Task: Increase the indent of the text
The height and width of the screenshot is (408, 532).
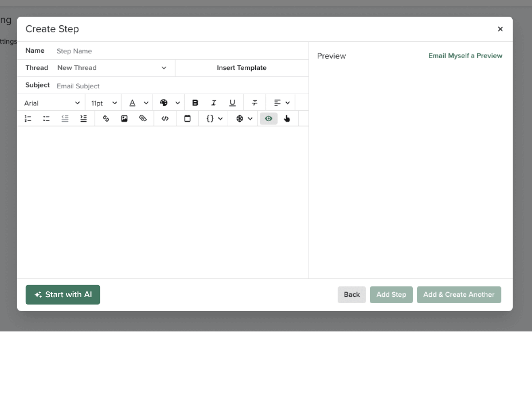Action: (83, 118)
